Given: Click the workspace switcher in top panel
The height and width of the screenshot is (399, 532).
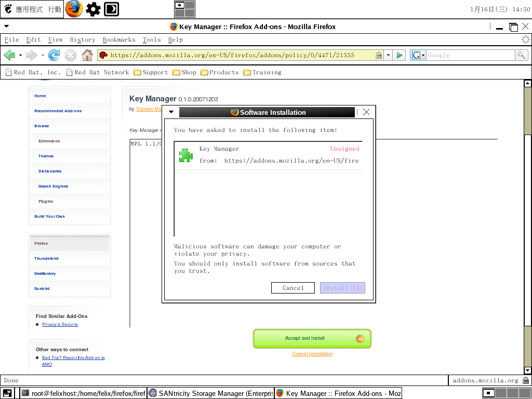Looking at the screenshot, I should coord(184,9).
